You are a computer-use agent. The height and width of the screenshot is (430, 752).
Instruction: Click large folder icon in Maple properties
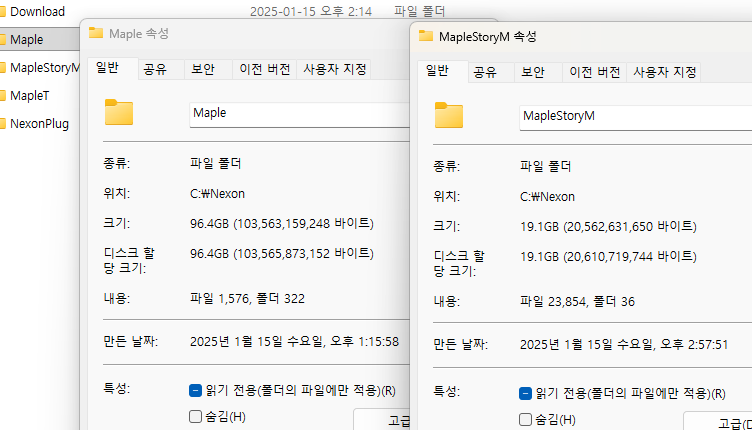pos(119,112)
